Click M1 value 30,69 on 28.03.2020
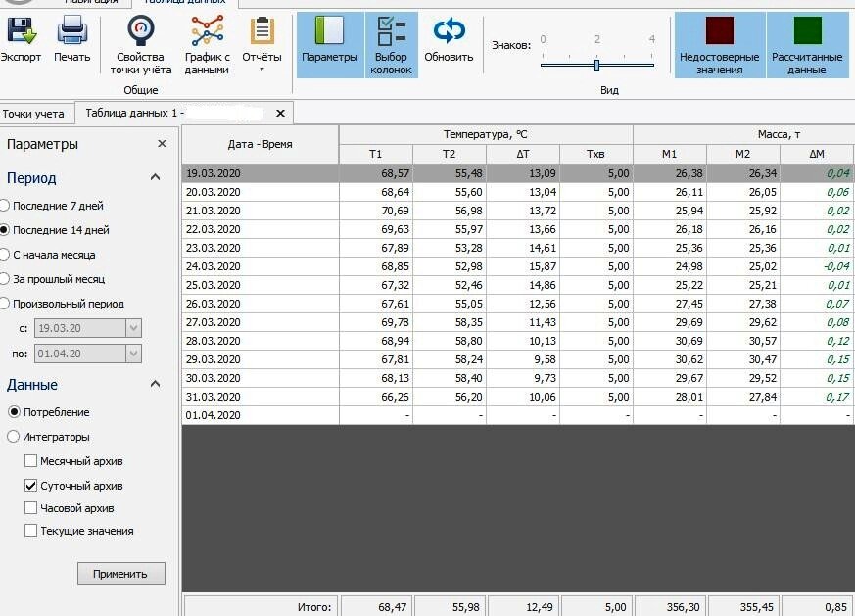855x616 pixels. [x=670, y=341]
